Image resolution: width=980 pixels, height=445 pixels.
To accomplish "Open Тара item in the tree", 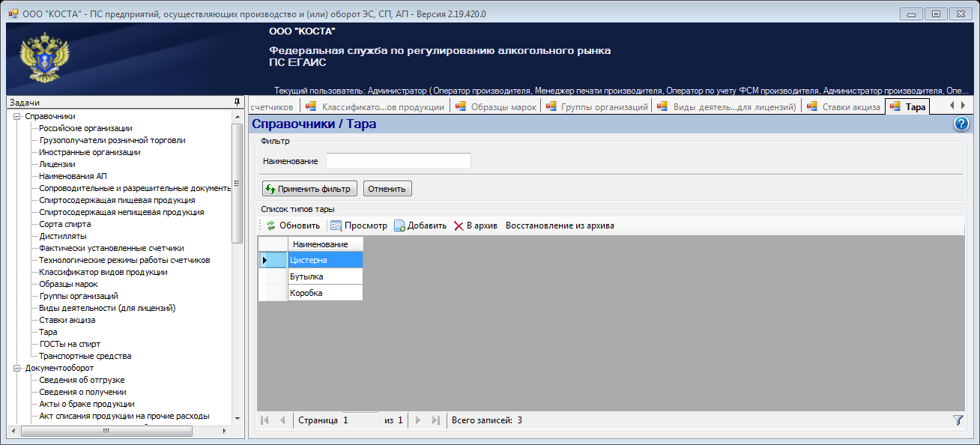I will pos(48,332).
